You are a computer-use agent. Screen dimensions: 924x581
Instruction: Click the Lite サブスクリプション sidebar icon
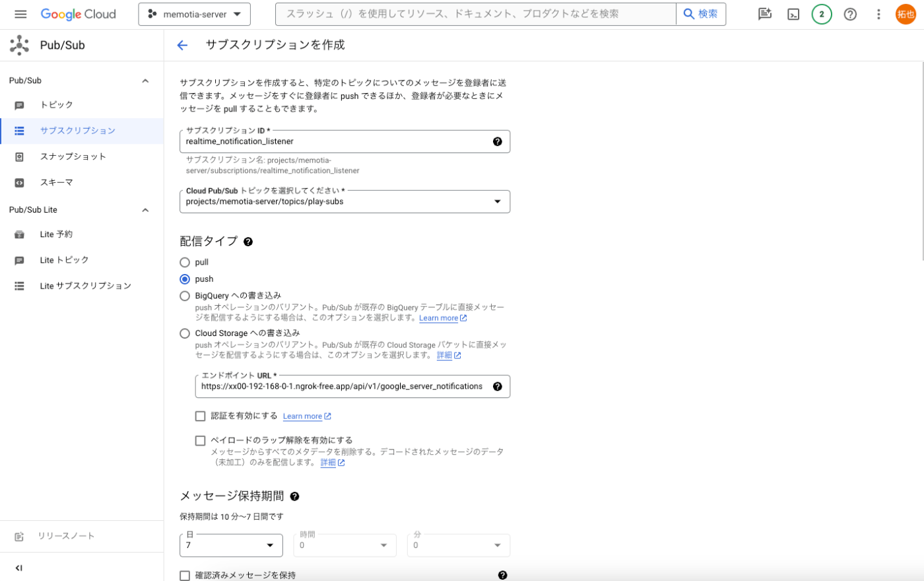(19, 286)
